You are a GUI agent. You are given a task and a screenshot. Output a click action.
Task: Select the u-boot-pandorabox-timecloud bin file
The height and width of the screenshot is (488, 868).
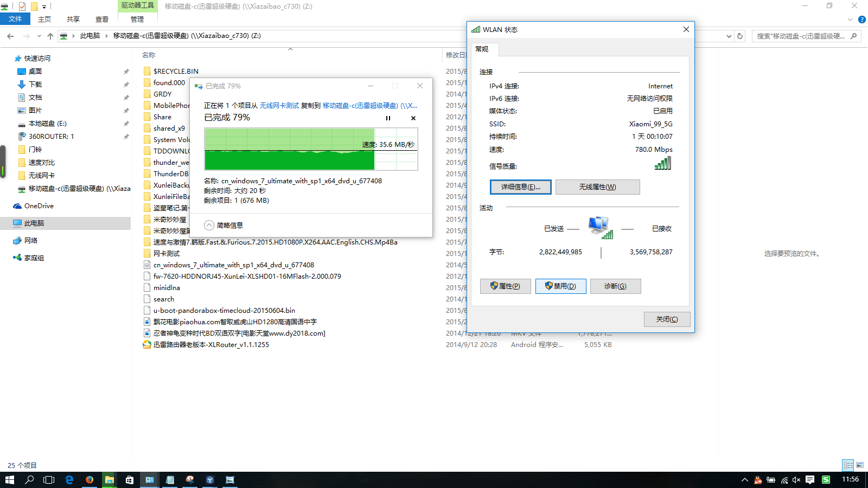point(224,311)
